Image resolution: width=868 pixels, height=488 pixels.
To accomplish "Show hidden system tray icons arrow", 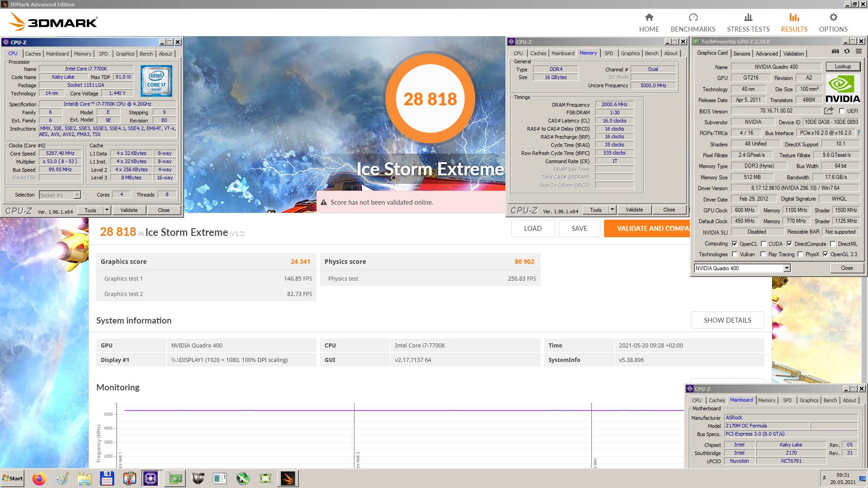I will 824,478.
